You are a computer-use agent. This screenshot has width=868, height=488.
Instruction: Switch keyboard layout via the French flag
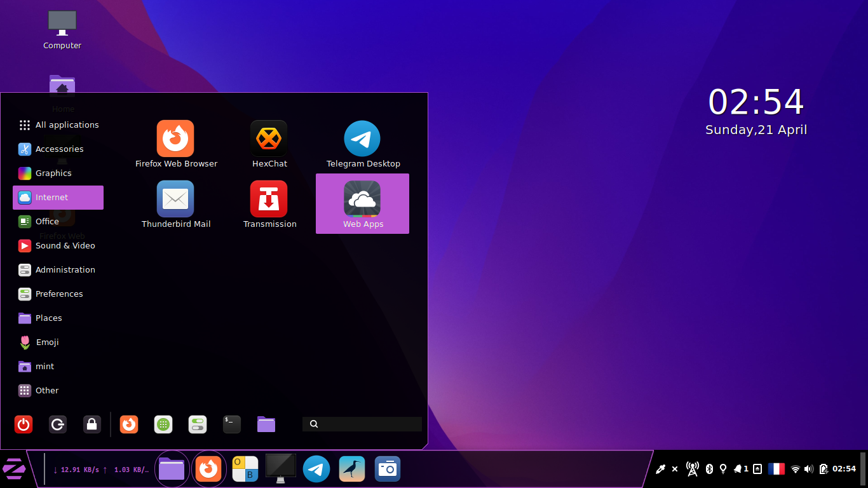776,469
